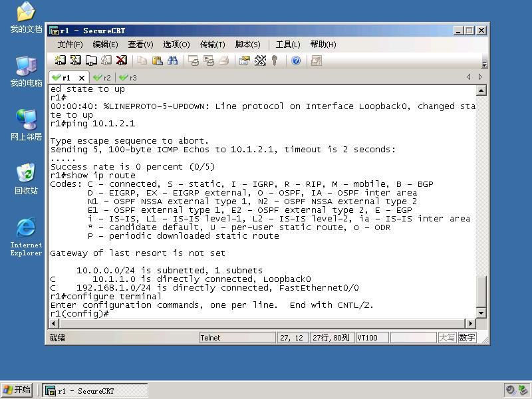Click the 就绪 status text
The height and width of the screenshot is (399, 532).
57,338
